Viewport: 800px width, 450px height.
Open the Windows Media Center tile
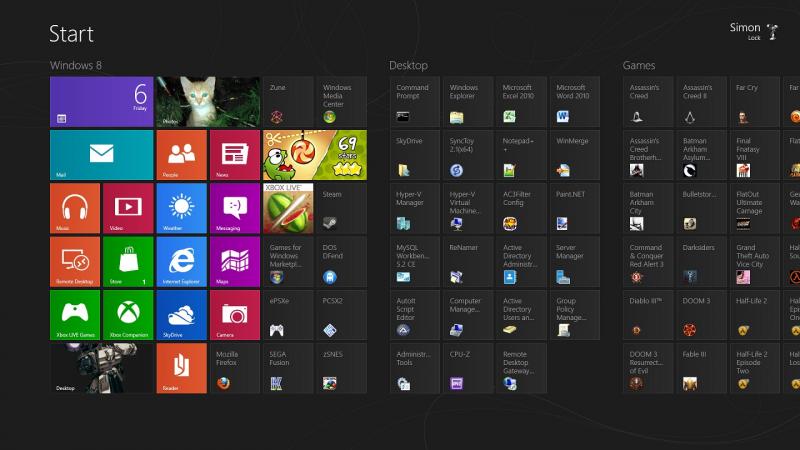[341, 102]
